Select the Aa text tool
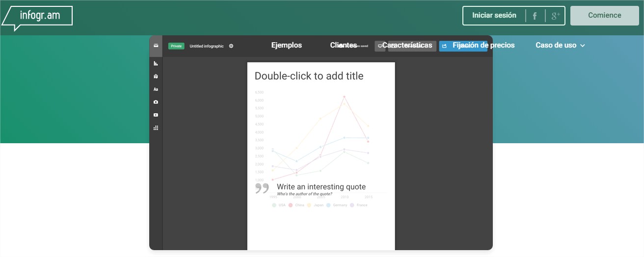 [x=156, y=89]
